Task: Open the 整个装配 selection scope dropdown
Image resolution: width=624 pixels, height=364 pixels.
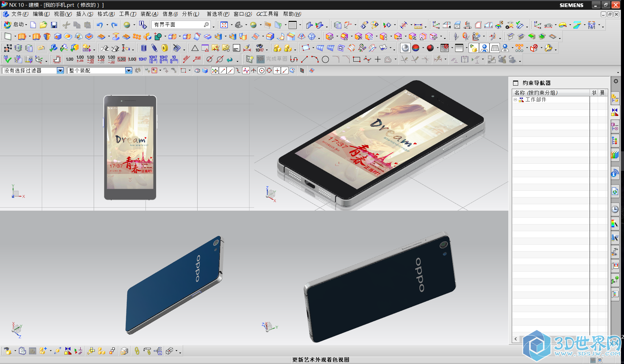Action: point(128,70)
